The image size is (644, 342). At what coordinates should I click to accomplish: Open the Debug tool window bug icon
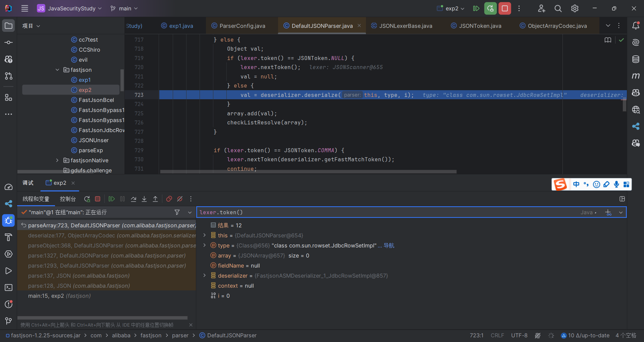tap(9, 221)
